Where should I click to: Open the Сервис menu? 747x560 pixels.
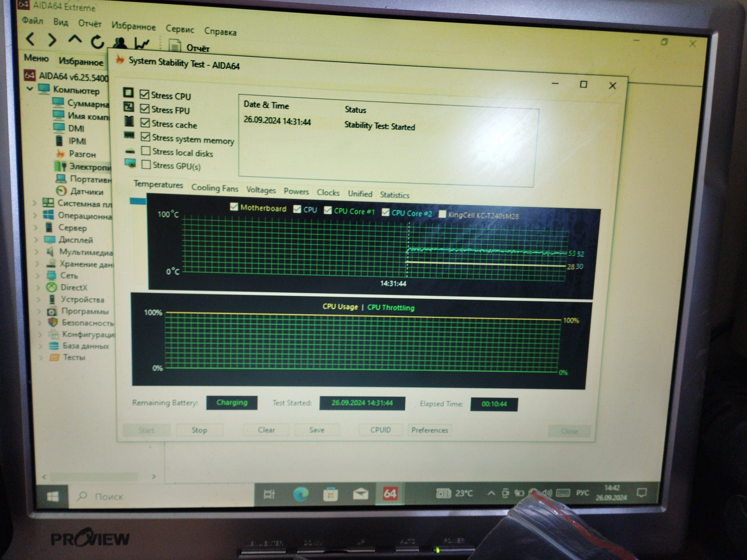click(x=180, y=29)
